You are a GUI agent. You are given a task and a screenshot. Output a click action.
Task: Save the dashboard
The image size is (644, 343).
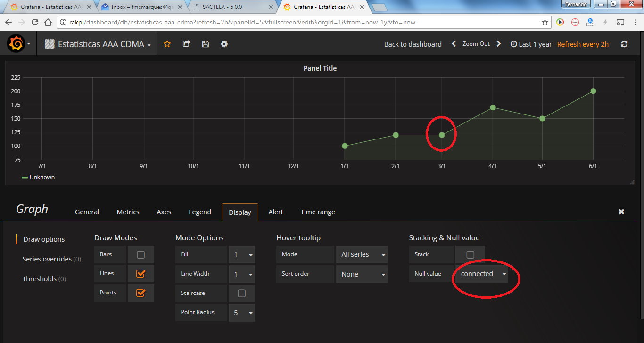pos(205,43)
